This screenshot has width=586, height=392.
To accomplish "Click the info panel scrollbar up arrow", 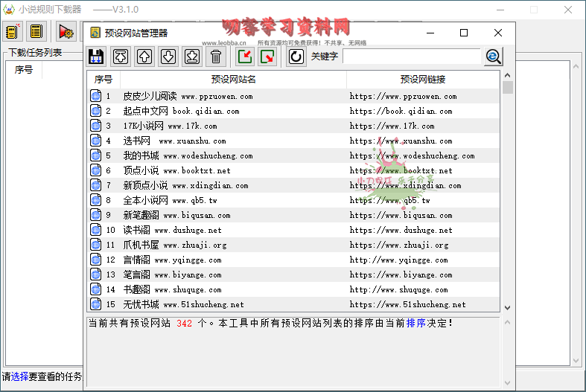I will 508,322.
